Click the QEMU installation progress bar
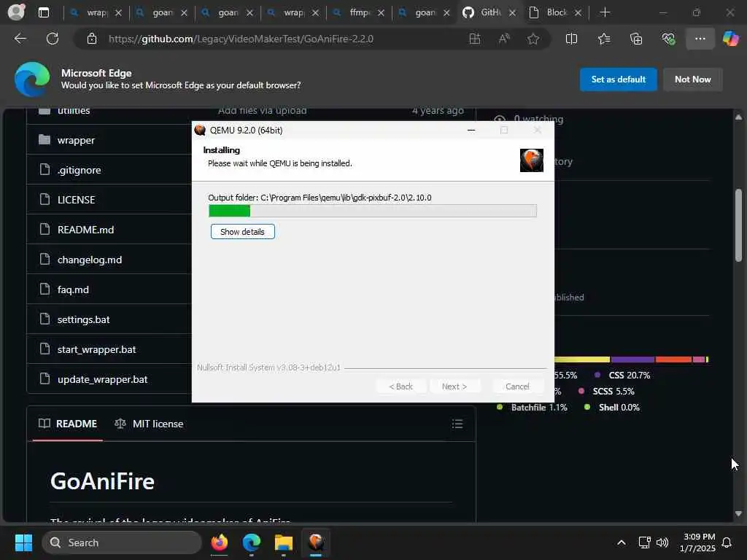Screen dimensions: 747x560 tap(373, 211)
